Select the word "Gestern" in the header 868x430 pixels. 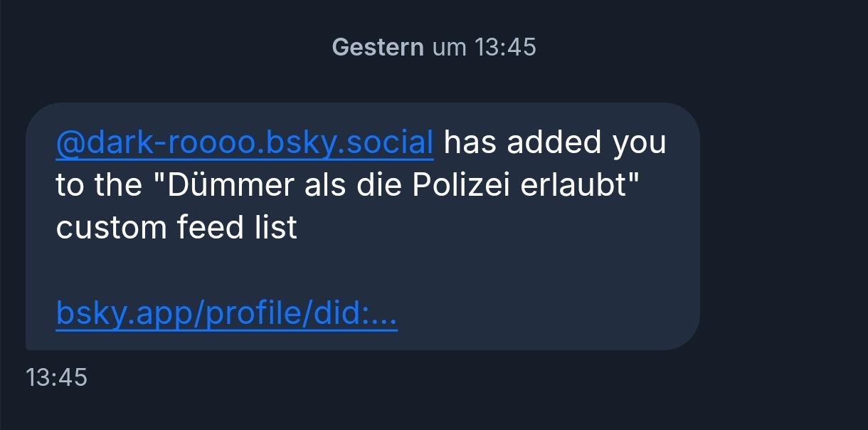click(378, 48)
